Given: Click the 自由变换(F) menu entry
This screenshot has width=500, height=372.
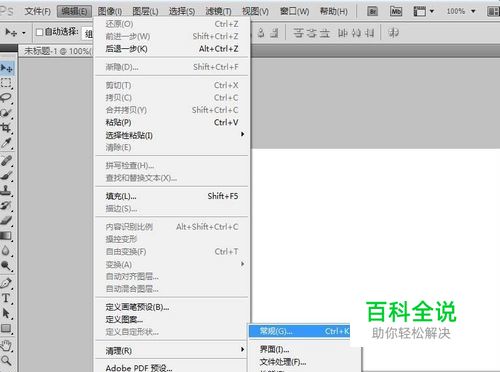Looking at the screenshot, I should click(172, 251).
